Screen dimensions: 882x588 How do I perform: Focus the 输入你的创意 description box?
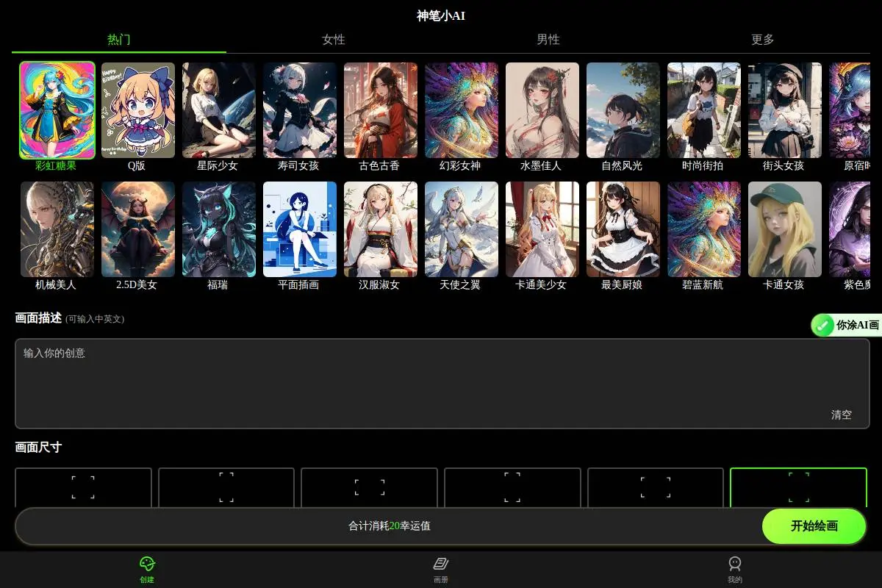coord(442,383)
